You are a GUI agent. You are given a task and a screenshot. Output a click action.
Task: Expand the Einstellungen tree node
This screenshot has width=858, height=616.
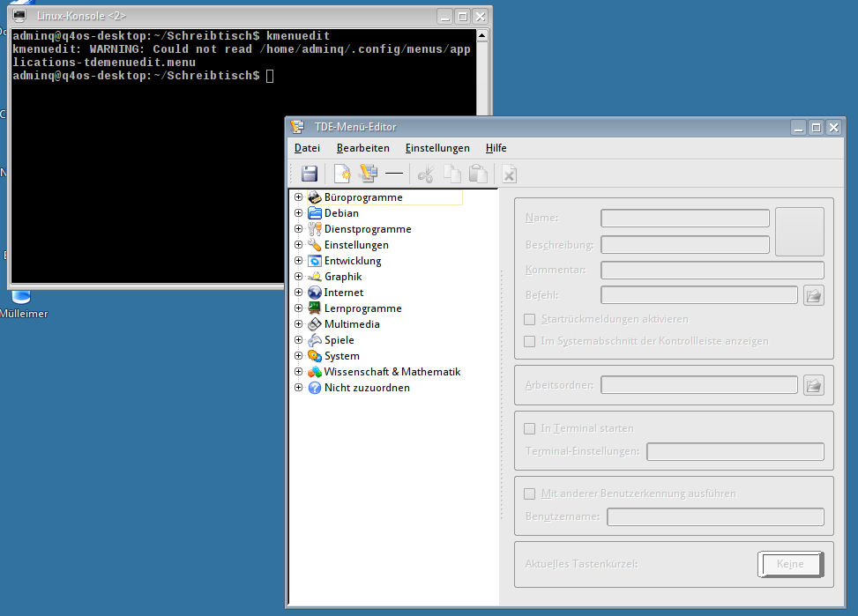point(298,244)
